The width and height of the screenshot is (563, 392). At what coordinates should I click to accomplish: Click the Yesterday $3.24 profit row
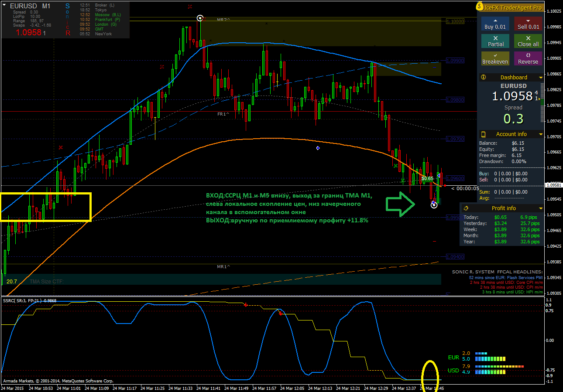pos(502,223)
